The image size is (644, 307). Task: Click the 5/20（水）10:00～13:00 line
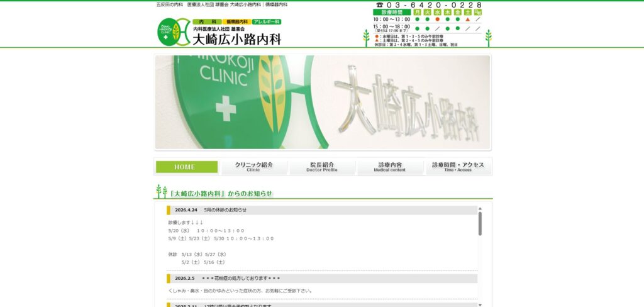[206, 230]
